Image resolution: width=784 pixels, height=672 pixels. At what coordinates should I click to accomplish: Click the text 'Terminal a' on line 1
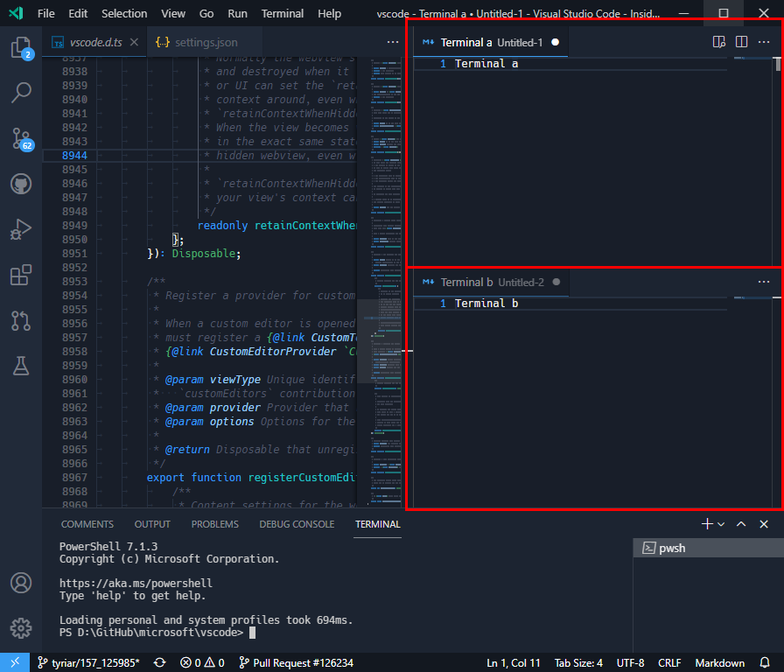click(486, 64)
